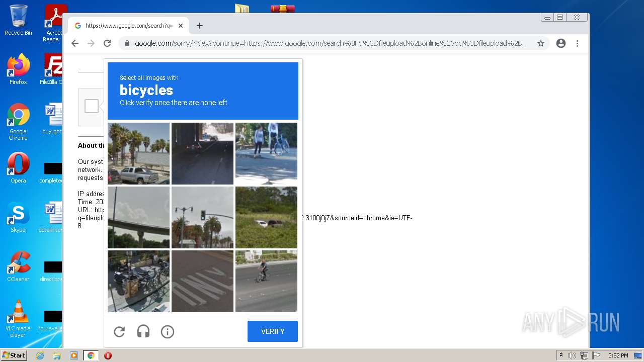Launch Firefox from the desktop

tap(18, 69)
